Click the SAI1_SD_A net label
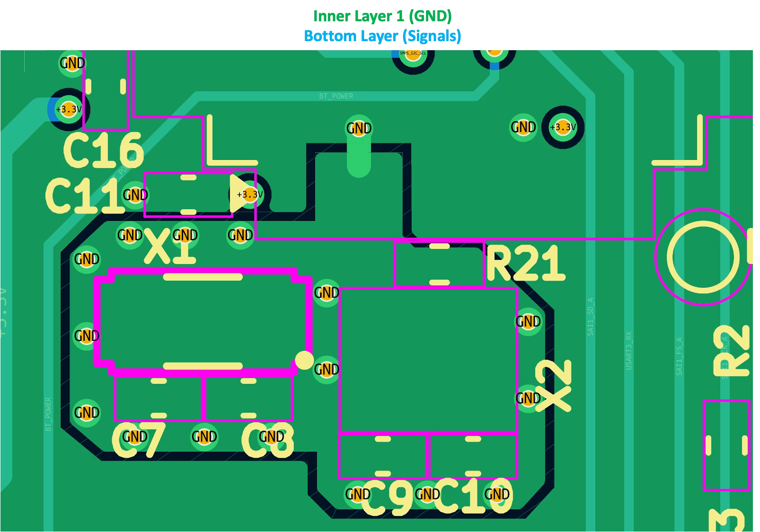Image resolution: width=760 pixels, height=532 pixels. pyautogui.click(x=590, y=317)
